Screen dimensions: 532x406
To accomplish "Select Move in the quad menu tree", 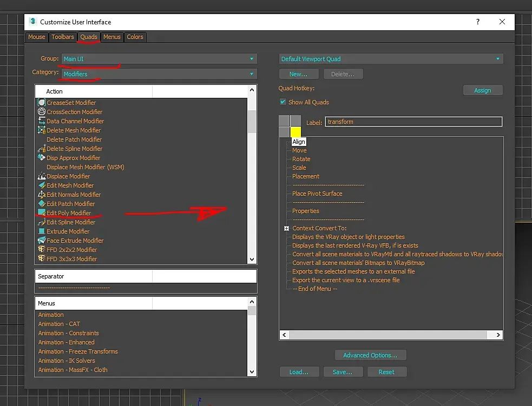I will (x=299, y=150).
